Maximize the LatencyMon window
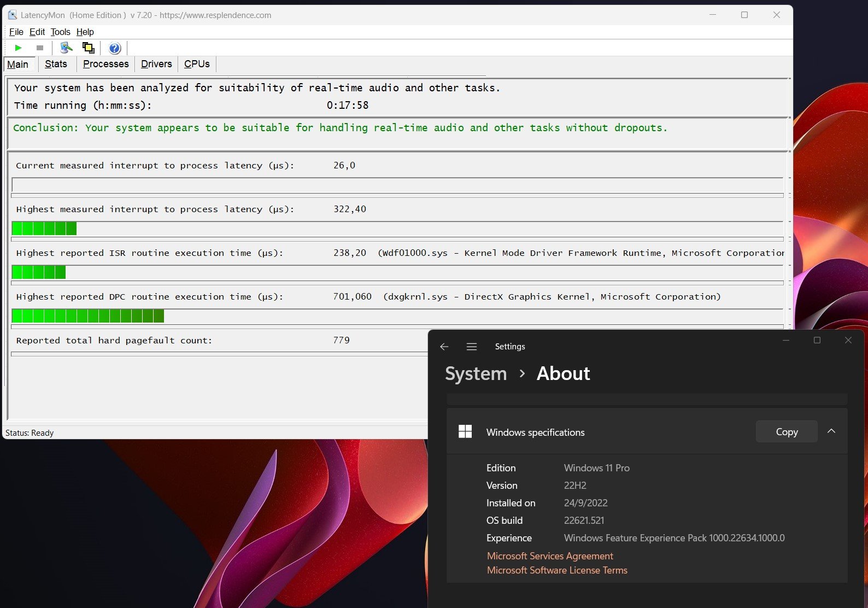 [744, 15]
